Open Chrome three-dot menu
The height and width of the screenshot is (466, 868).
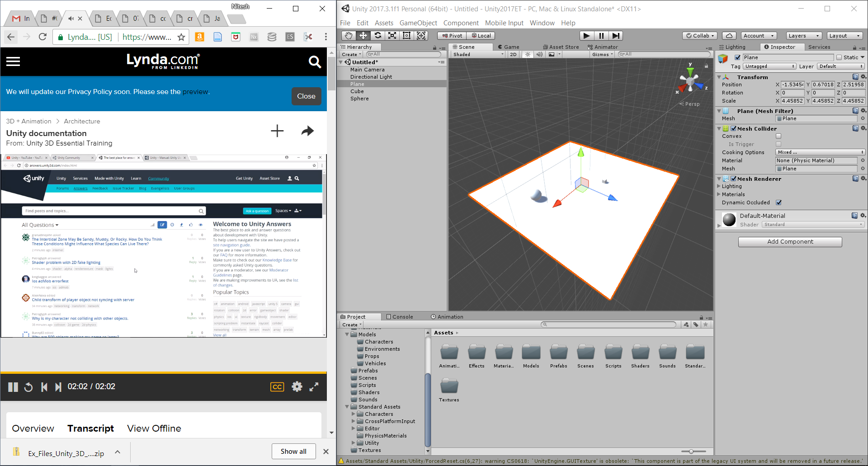tap(325, 37)
